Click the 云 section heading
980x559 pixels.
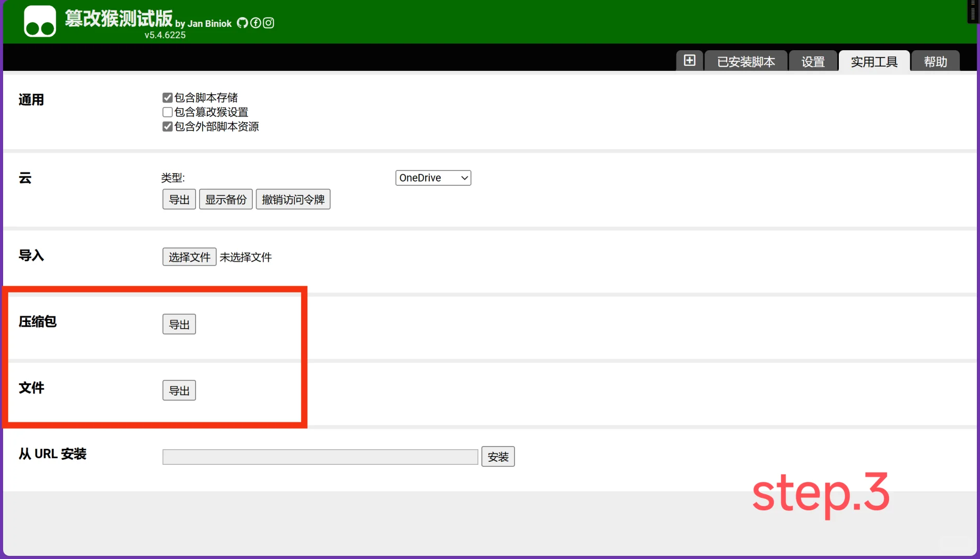coord(25,178)
